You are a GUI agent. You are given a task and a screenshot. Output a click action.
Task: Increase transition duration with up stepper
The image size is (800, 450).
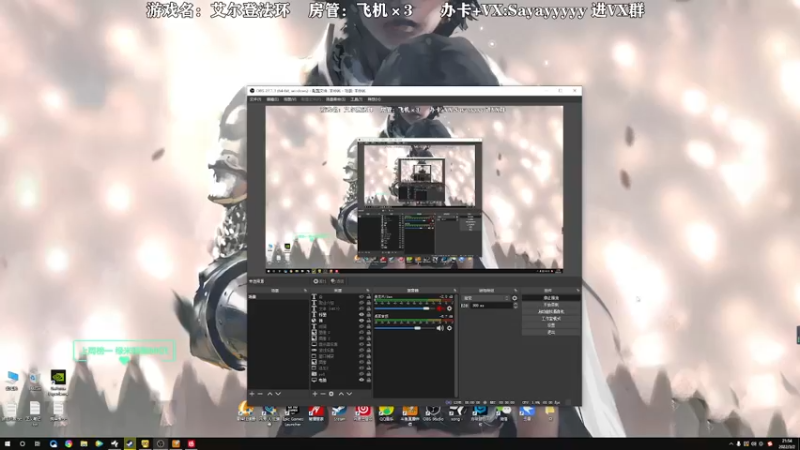click(515, 304)
